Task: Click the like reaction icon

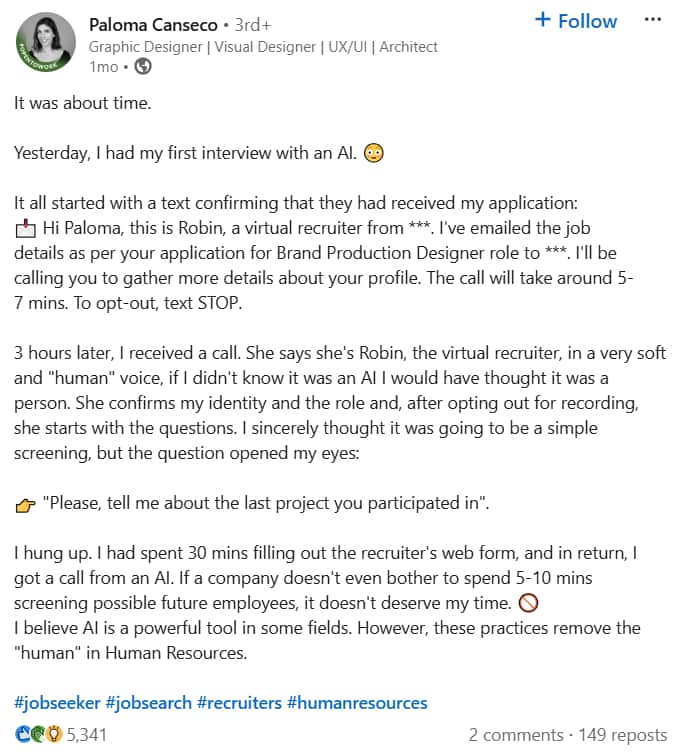Action: click(x=23, y=734)
